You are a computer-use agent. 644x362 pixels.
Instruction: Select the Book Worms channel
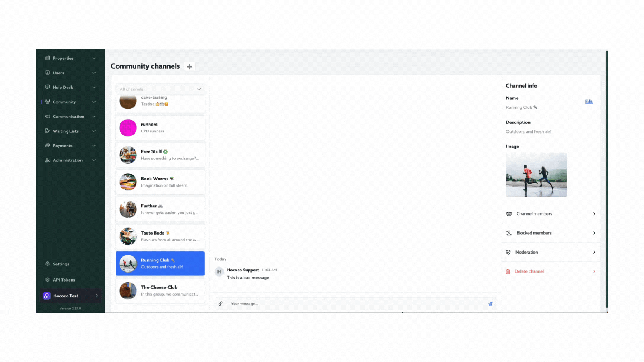click(160, 182)
